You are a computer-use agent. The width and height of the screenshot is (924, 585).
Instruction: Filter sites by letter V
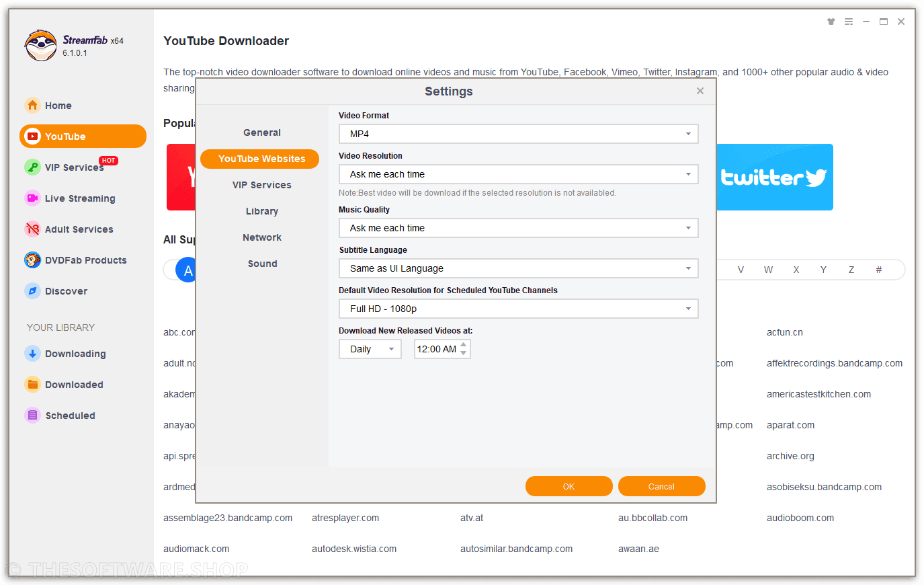pos(741,270)
